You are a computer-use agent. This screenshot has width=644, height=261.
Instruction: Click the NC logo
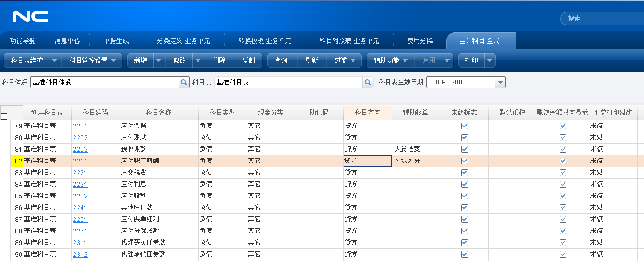[x=31, y=17]
